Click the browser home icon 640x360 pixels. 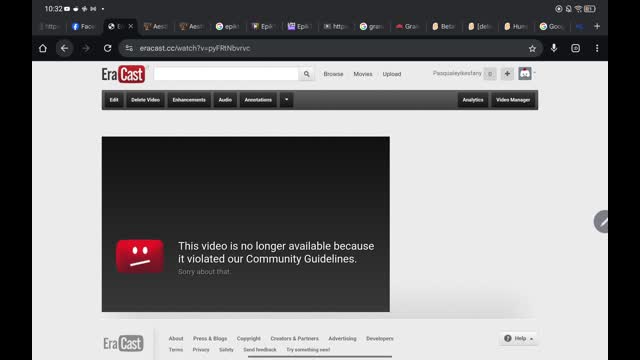tap(43, 48)
